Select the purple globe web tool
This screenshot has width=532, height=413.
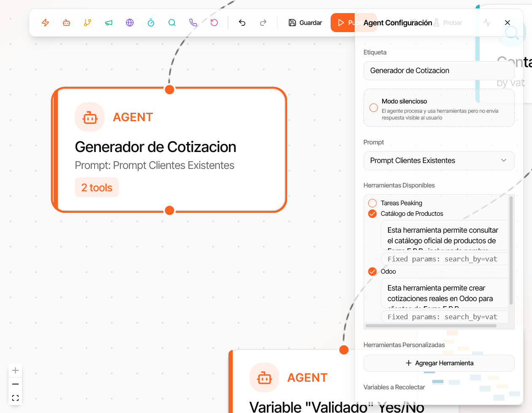pyautogui.click(x=130, y=23)
